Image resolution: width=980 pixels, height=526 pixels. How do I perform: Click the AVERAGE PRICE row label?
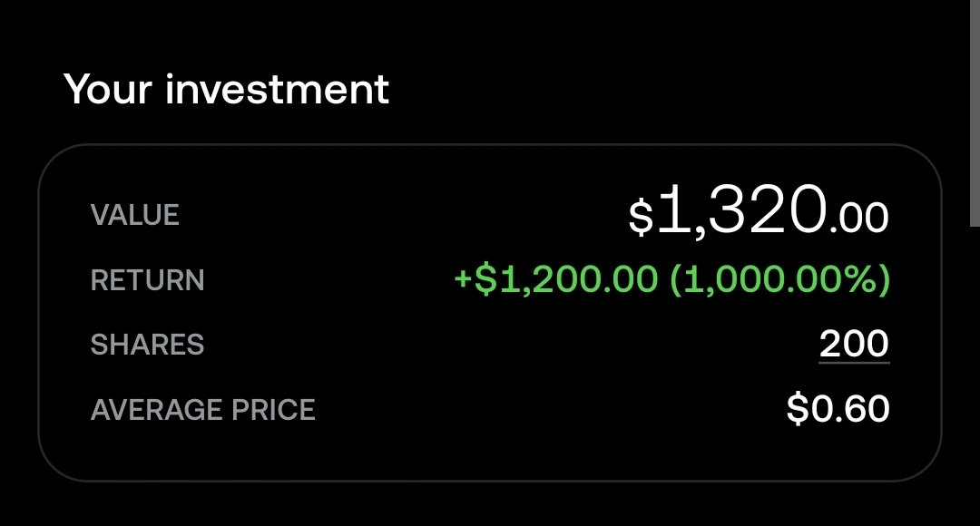click(x=202, y=410)
